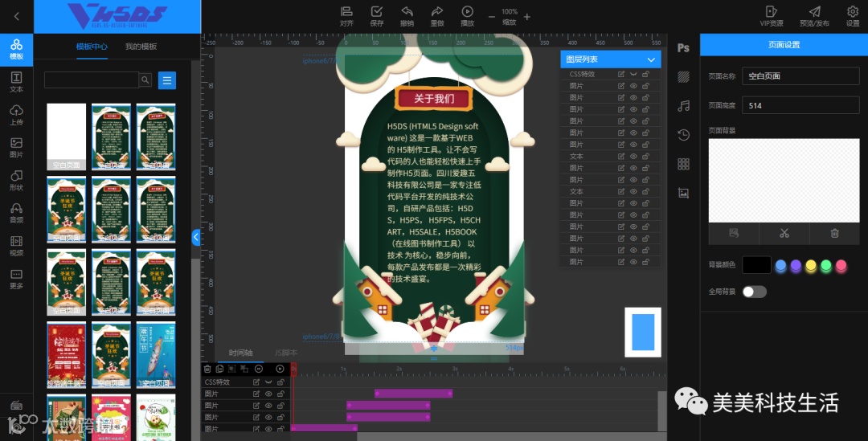Screen dimensions: 868x441
Task: Crop page background with scissors icon
Action: tap(784, 233)
